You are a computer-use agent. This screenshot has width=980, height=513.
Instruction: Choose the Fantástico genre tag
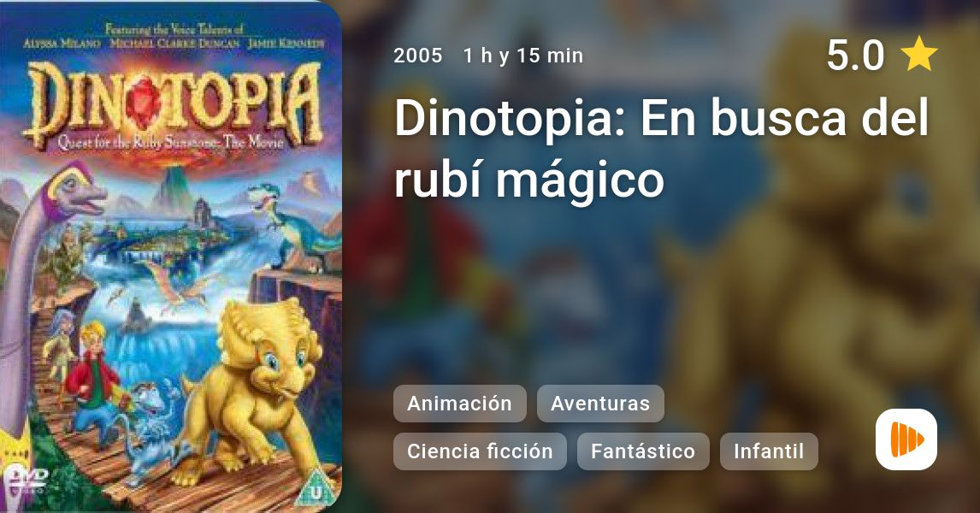click(x=643, y=451)
